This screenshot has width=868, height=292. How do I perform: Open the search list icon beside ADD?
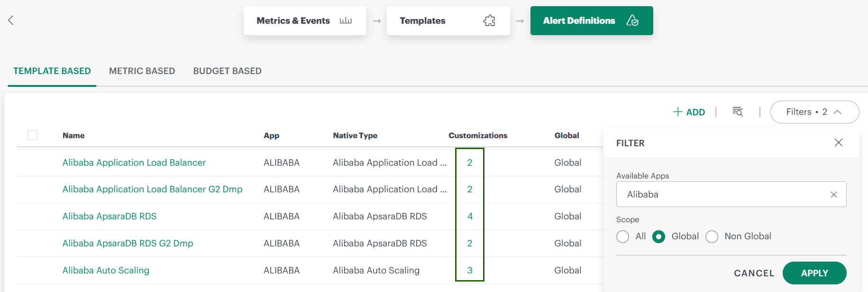(738, 112)
